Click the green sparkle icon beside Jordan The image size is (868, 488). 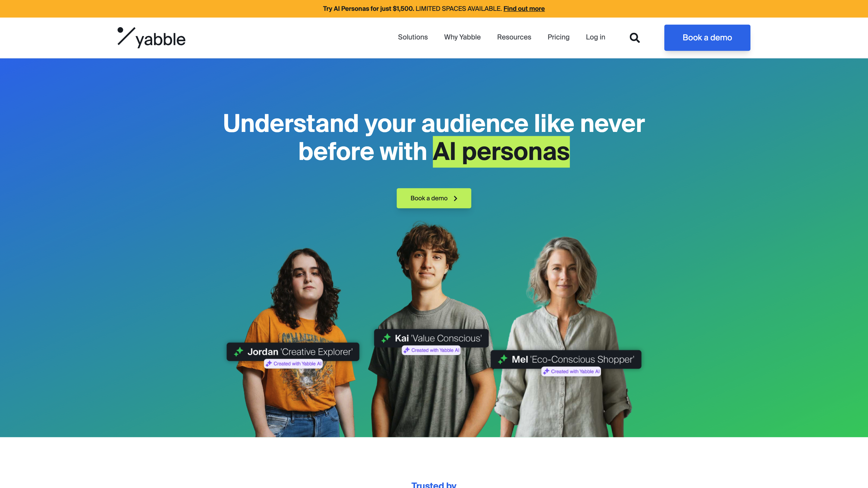[x=239, y=352]
